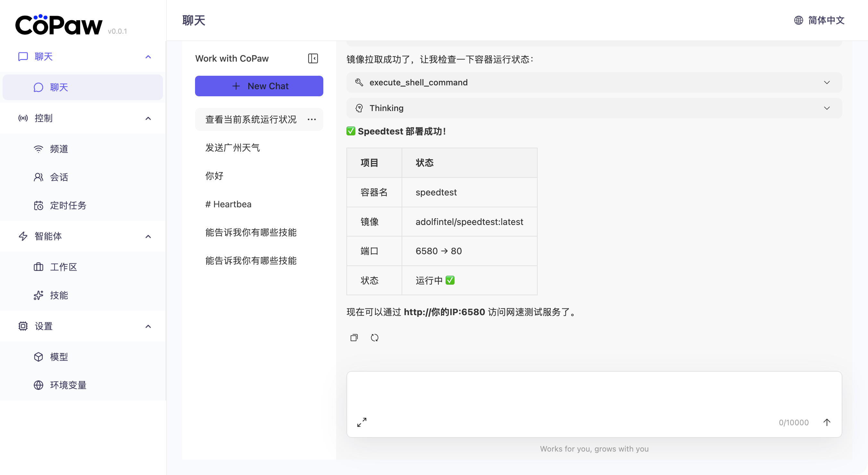This screenshot has width=868, height=475.
Task: Open the 定时任务 menu item
Action: (68, 205)
